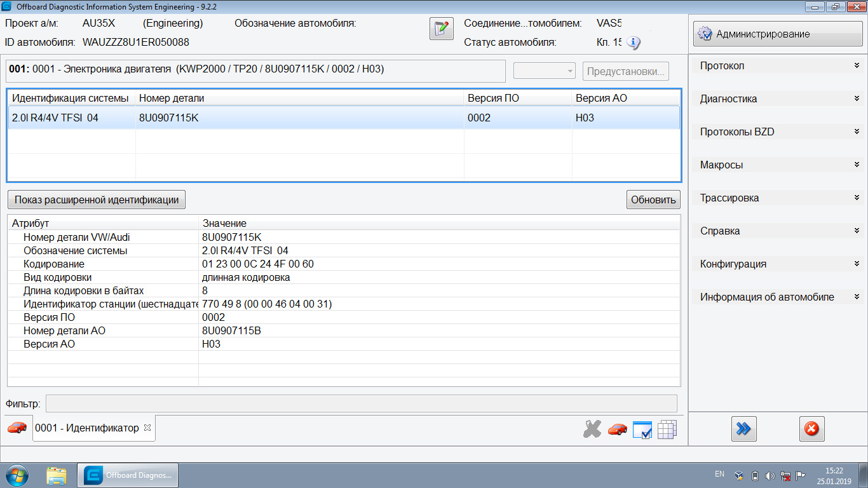Switch to Offboard Diagnostic taskbar button
The image size is (868, 488).
point(128,475)
